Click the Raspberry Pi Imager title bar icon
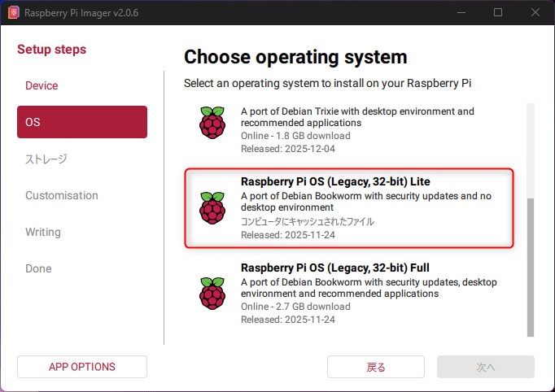Image resolution: width=555 pixels, height=392 pixels. tap(14, 13)
